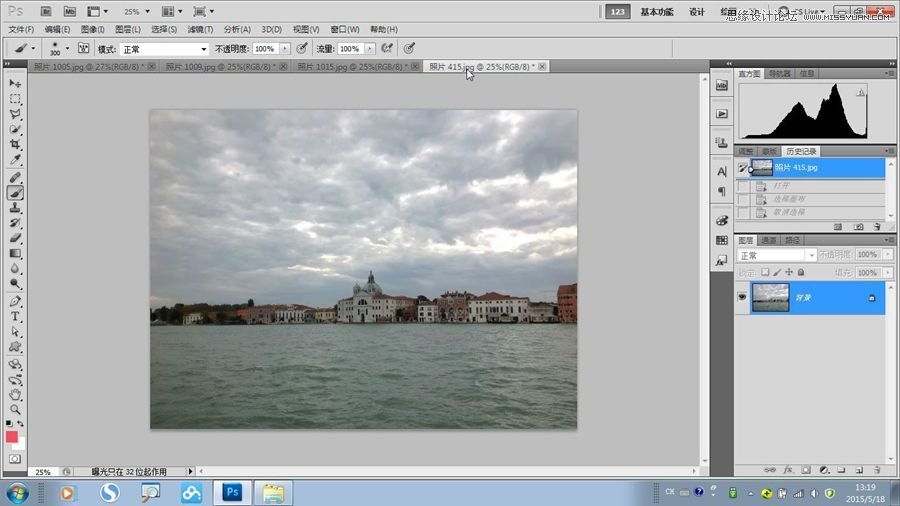The width and height of the screenshot is (900, 506).
Task: Hide the 背景 layer using its eye icon
Action: (x=742, y=297)
